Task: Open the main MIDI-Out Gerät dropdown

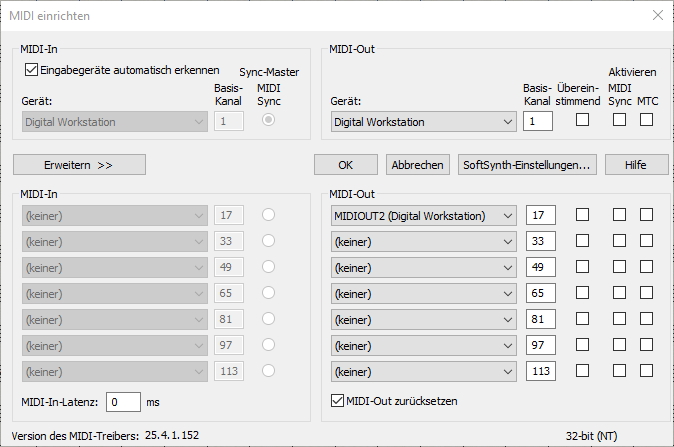Action: (x=424, y=122)
